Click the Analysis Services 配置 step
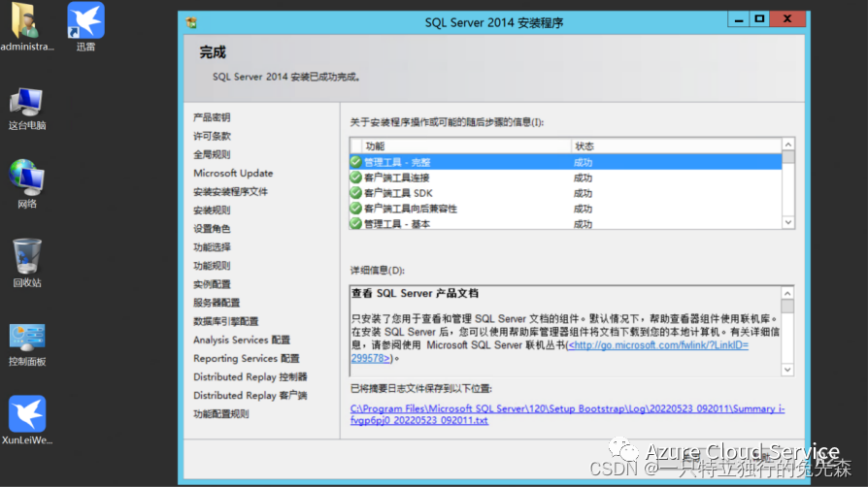The width and height of the screenshot is (868, 487). pyautogui.click(x=242, y=340)
